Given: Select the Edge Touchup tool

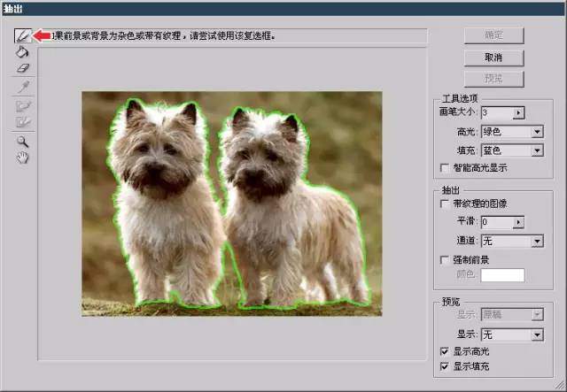Looking at the screenshot, I should pyautogui.click(x=23, y=122).
